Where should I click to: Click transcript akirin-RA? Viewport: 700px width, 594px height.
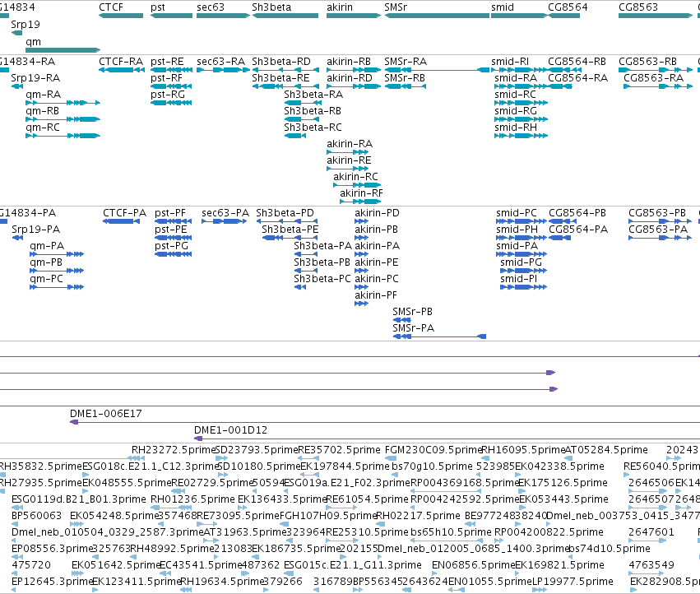348,152
